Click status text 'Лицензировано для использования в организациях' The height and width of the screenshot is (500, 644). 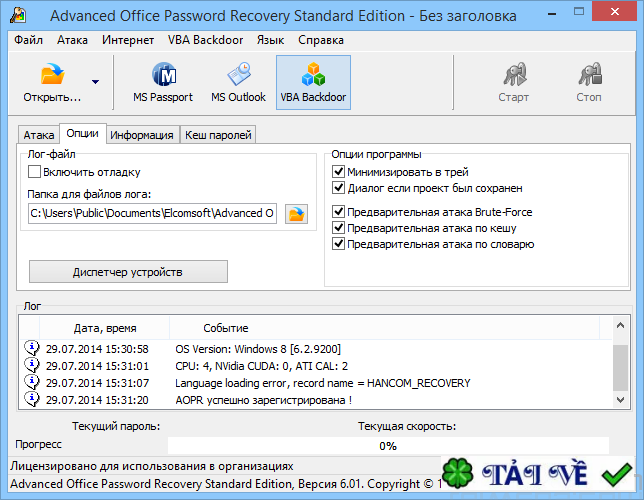pos(152,466)
